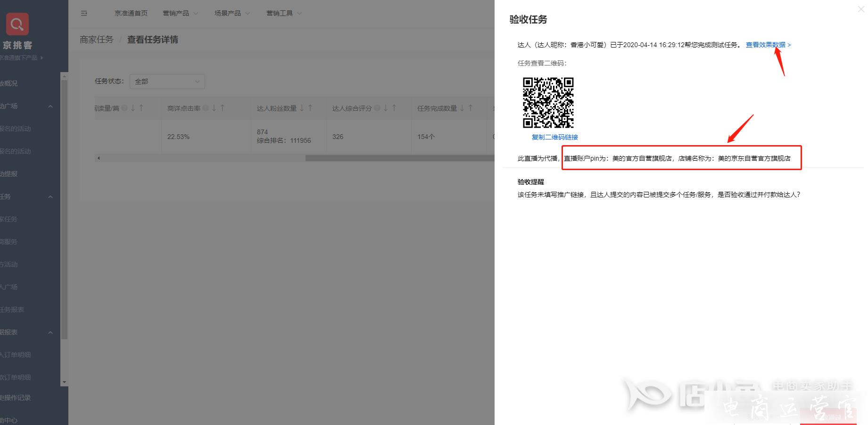
Task: Expand 京准通旗下产品 under logo
Action: click(x=22, y=57)
